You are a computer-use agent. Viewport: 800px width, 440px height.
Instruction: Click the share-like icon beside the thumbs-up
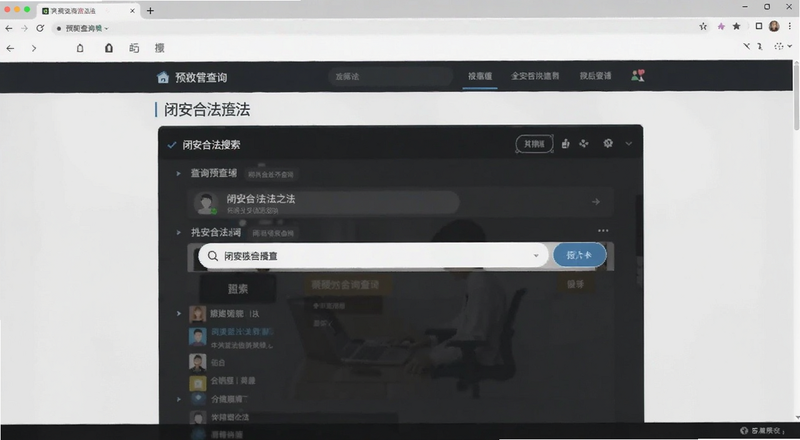pyautogui.click(x=584, y=144)
